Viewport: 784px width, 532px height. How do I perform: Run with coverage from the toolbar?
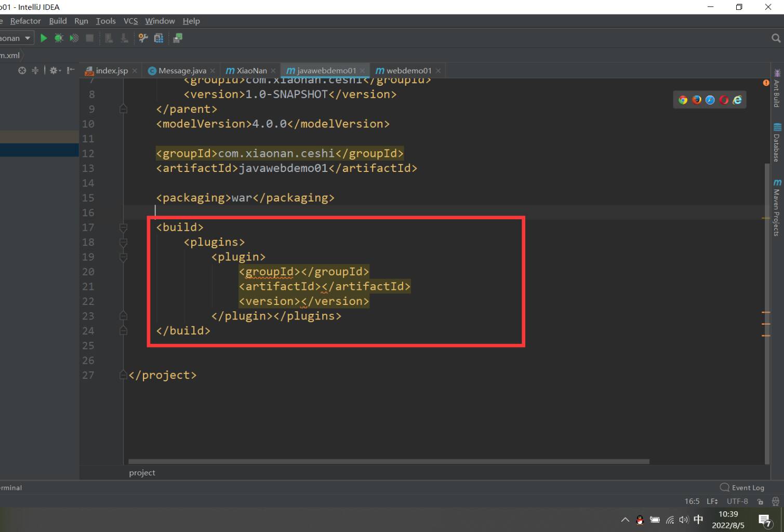74,38
